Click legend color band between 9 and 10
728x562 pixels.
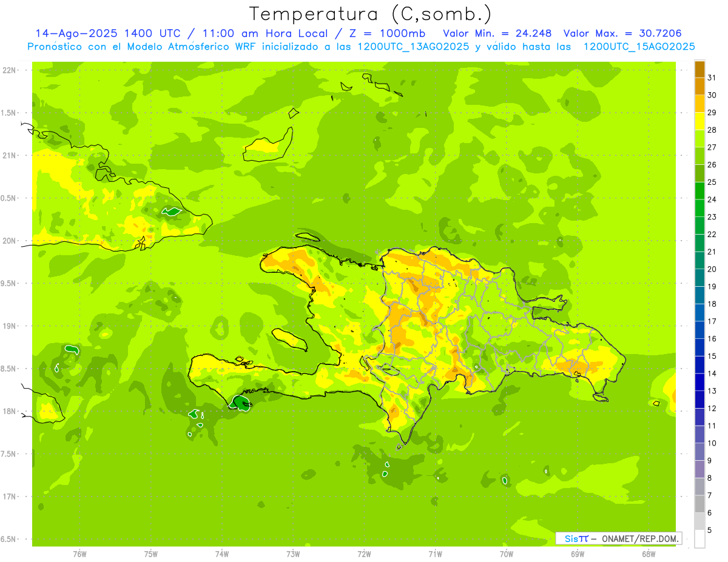point(699,452)
